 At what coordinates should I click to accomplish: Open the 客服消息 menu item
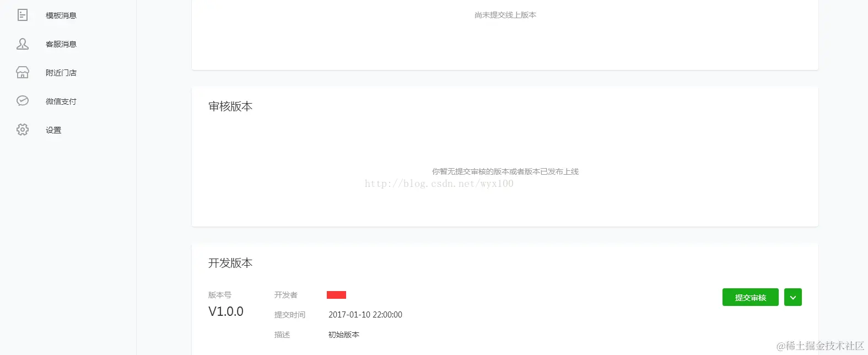pos(61,44)
